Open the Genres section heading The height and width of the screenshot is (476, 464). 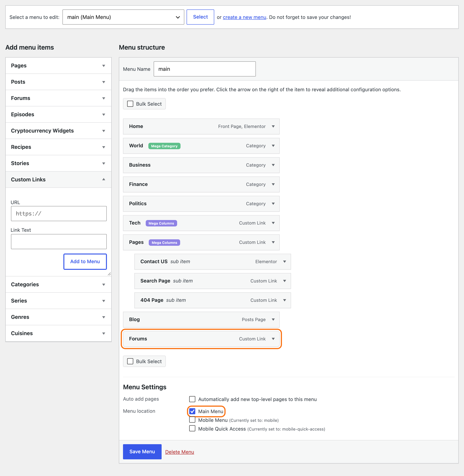pyautogui.click(x=58, y=317)
